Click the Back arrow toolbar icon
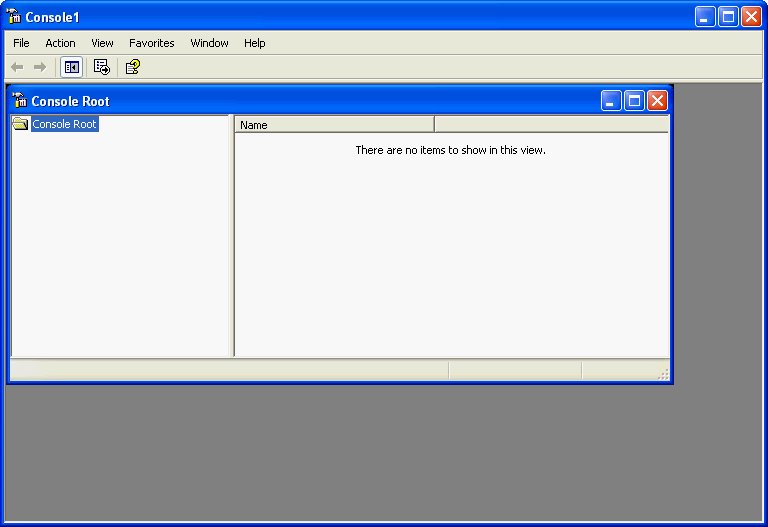 pos(17,67)
